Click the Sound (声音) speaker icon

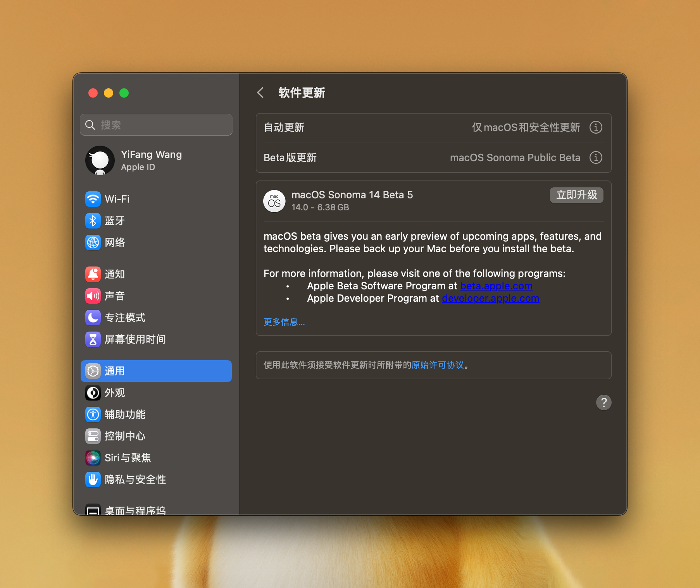click(x=93, y=296)
